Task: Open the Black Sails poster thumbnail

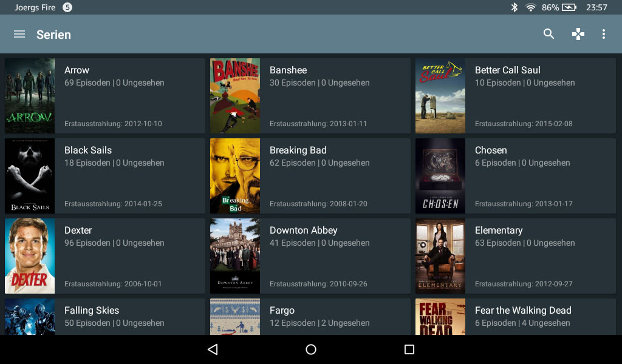Action: [30, 176]
